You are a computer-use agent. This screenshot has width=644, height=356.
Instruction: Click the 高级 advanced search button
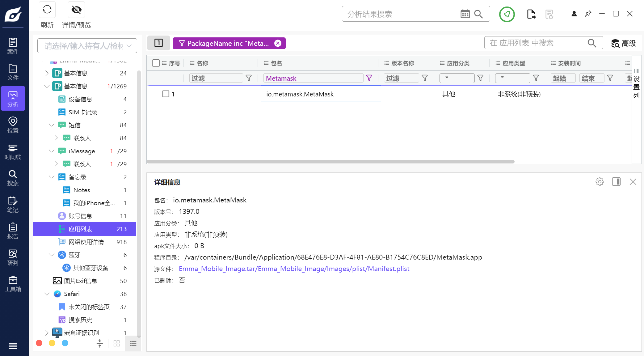(x=624, y=43)
